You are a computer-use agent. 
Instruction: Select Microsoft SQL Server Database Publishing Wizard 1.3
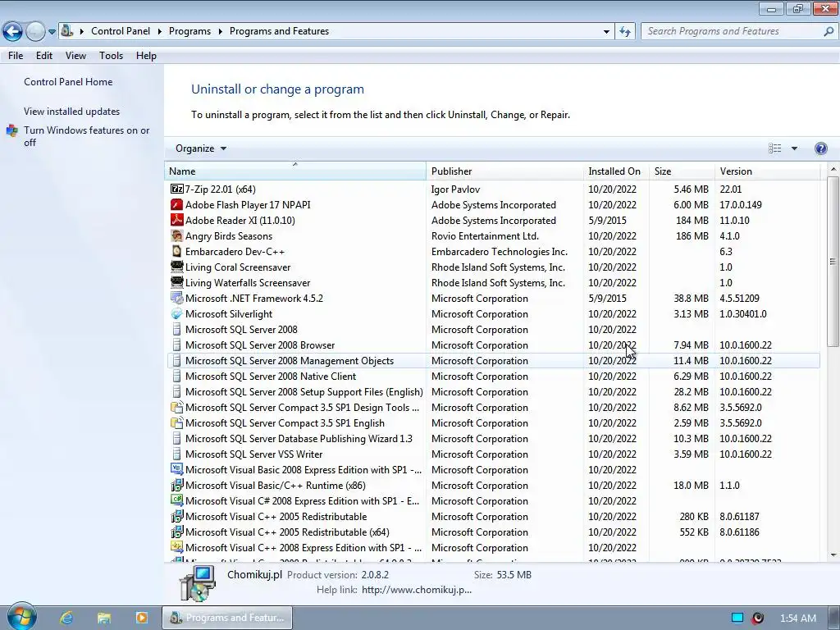pyautogui.click(x=493, y=438)
